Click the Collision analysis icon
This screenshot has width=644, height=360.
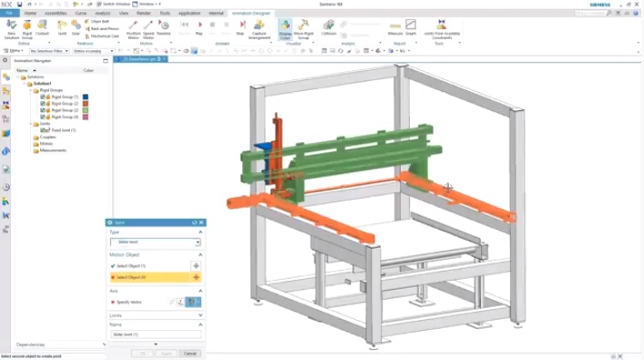[329, 27]
